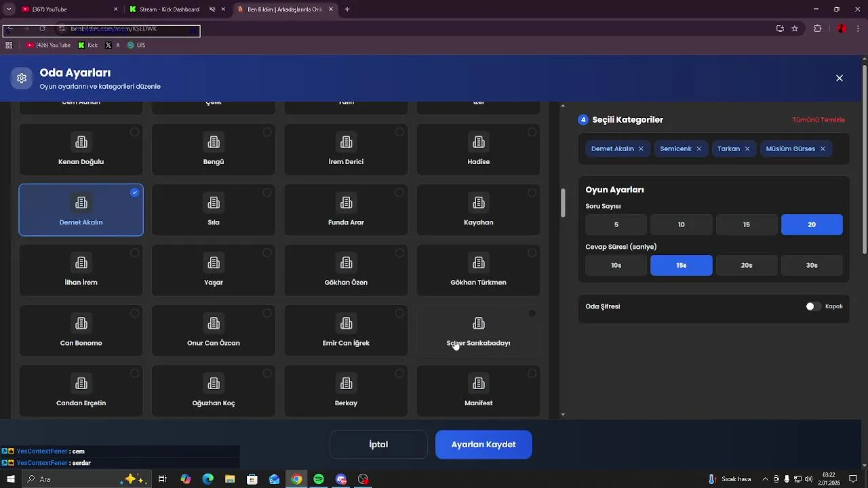Select the Yaşar category card
The height and width of the screenshot is (488, 868).
point(214,270)
